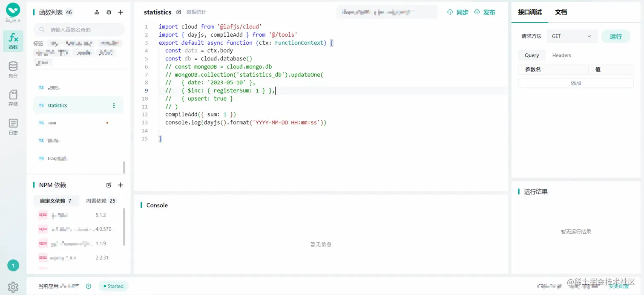
Task: Click the search icon in the function search box
Action: (42, 30)
